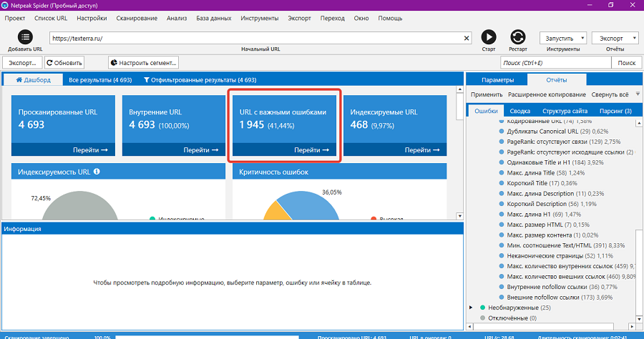The height and width of the screenshot is (339, 644).
Task: Click Перейти under Индексируемые URL
Action: tap(421, 149)
